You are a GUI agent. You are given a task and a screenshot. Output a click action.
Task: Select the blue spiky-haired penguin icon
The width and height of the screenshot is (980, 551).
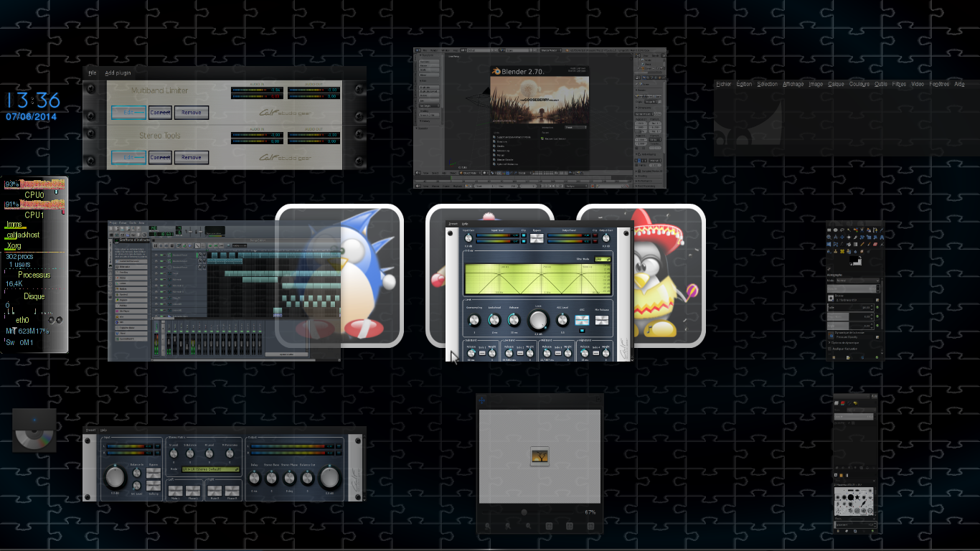[339, 276]
